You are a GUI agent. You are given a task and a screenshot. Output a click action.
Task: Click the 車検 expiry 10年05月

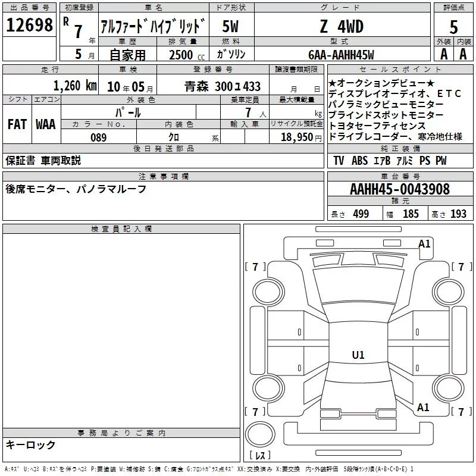point(130,87)
